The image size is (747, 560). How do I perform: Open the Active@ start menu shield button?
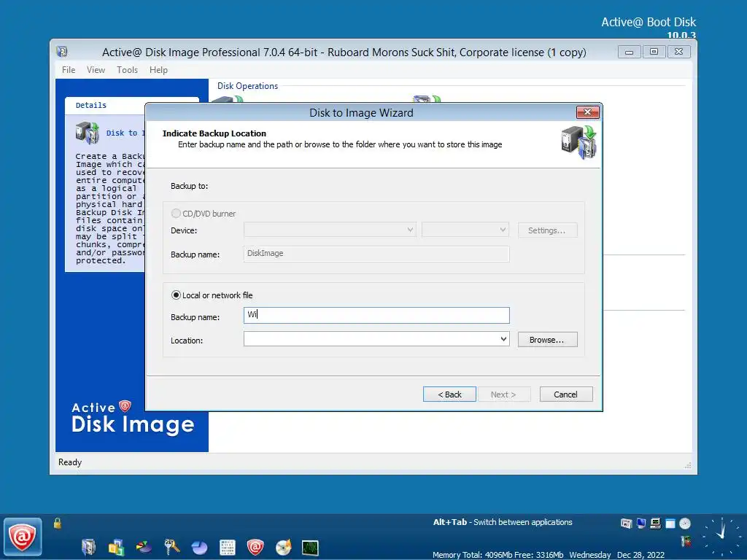point(23,537)
